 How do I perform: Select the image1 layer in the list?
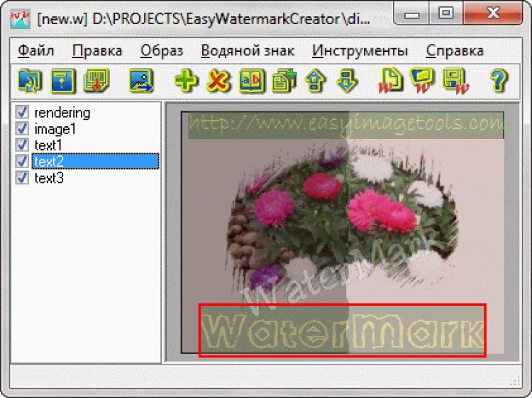coord(55,129)
